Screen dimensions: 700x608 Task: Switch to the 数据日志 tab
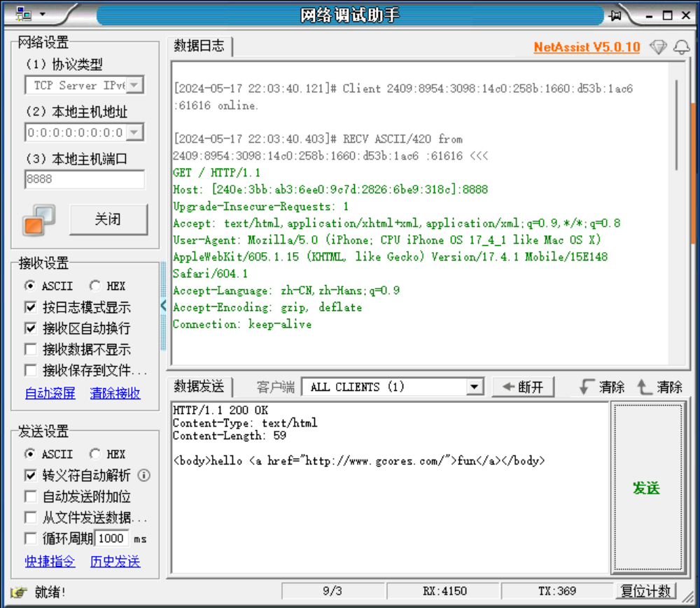click(x=199, y=46)
